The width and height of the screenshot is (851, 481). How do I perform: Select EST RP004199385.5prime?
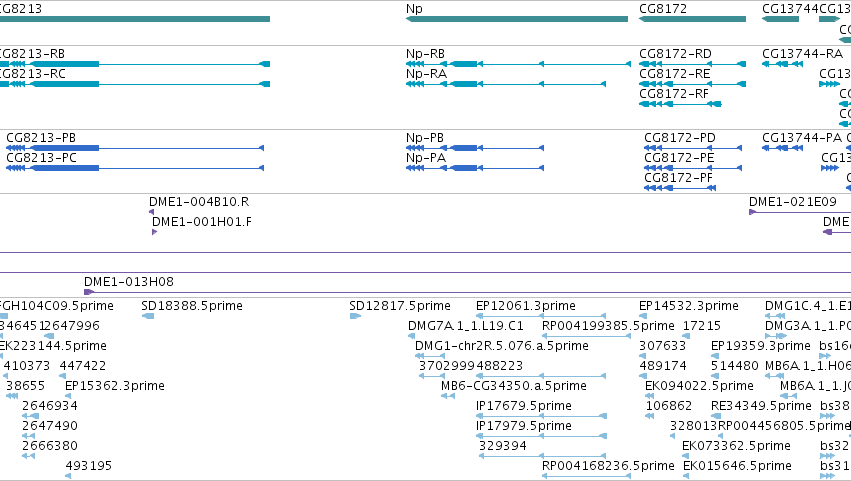point(586,336)
